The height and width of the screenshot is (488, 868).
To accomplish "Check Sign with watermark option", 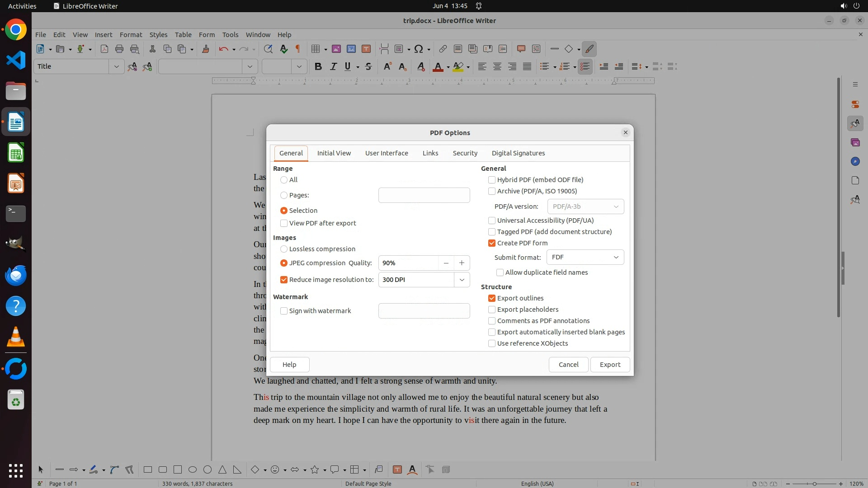I will coord(284,311).
